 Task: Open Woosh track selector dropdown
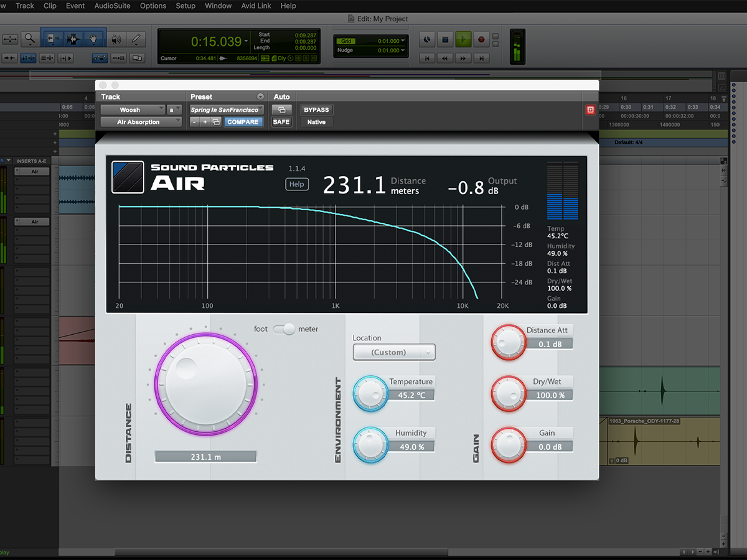click(x=133, y=110)
